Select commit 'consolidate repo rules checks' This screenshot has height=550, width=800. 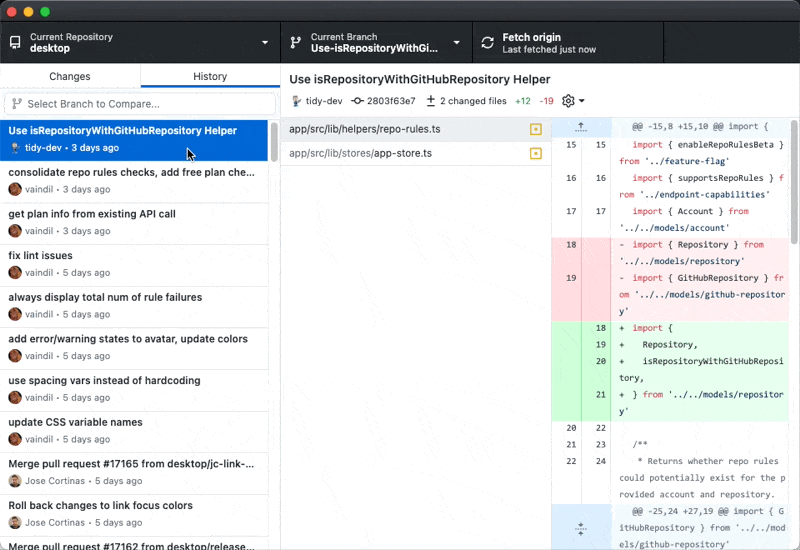[x=134, y=182]
